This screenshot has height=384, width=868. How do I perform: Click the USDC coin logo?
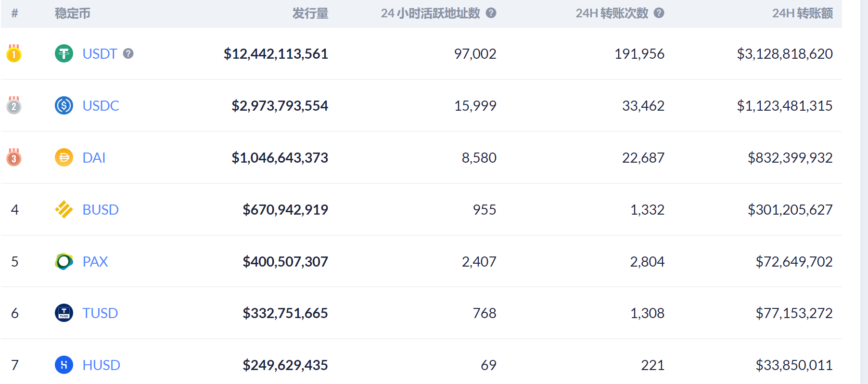click(x=64, y=105)
